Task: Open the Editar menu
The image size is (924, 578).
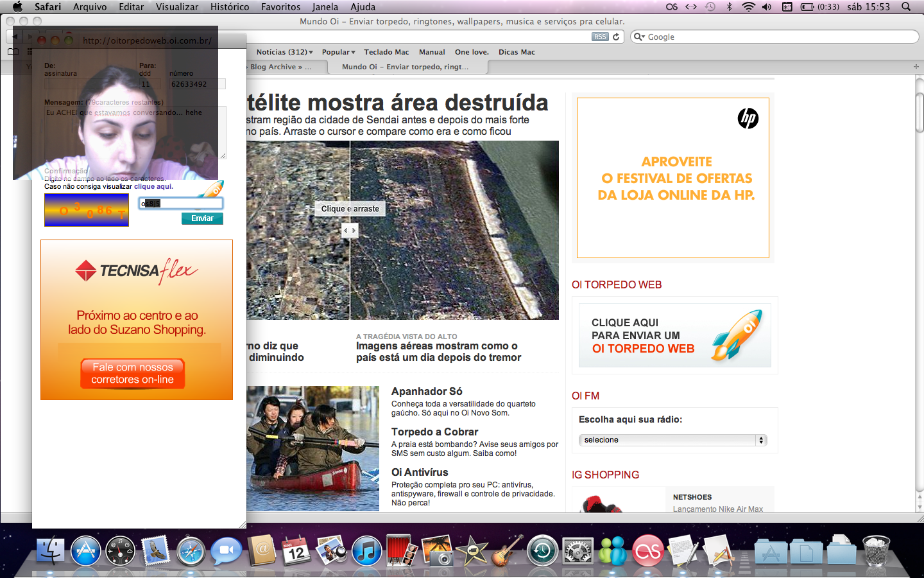Action: click(x=131, y=6)
